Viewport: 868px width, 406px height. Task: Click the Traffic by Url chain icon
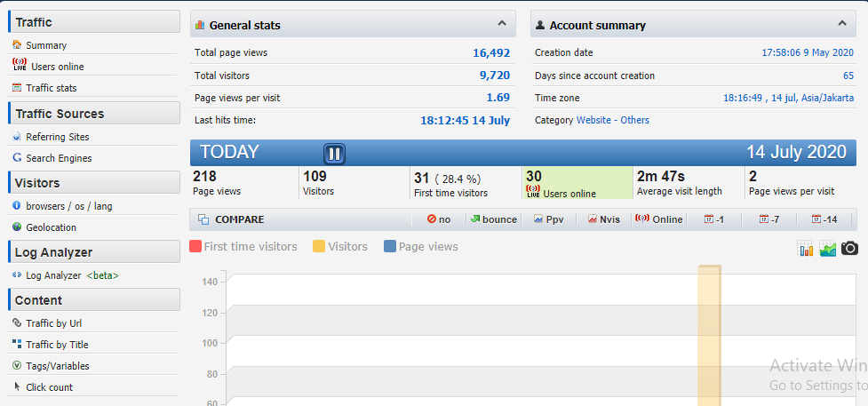[17, 322]
